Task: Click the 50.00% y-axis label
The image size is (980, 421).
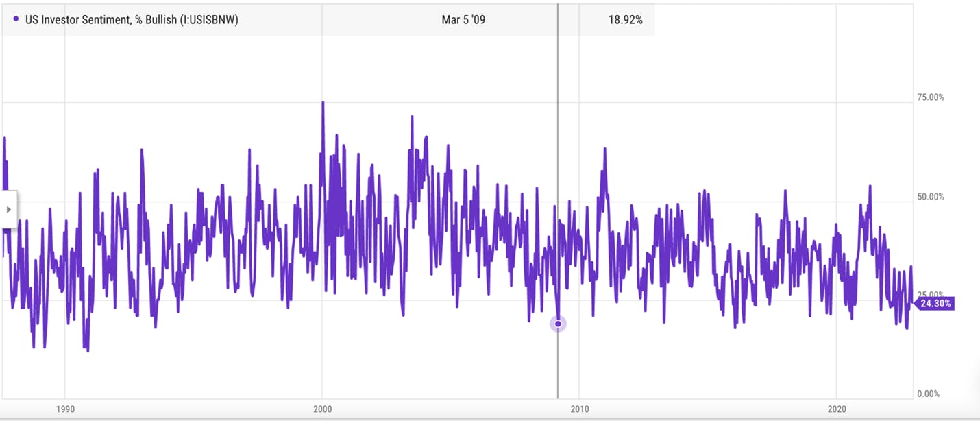Action: pos(931,197)
